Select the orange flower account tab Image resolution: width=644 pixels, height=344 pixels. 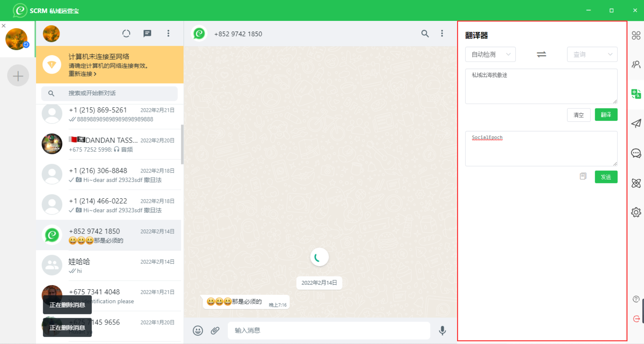coord(17,39)
